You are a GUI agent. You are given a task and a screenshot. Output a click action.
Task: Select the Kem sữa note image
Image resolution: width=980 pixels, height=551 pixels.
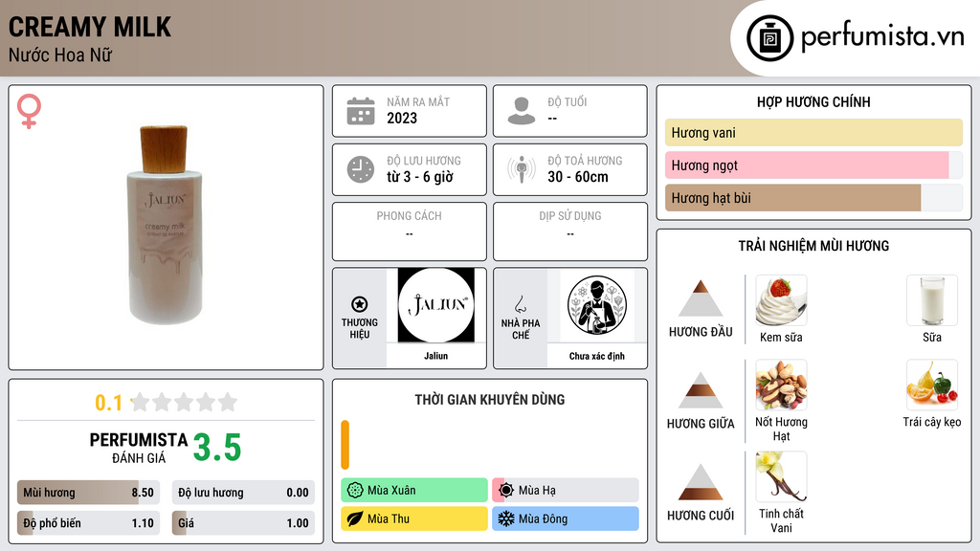click(x=781, y=300)
